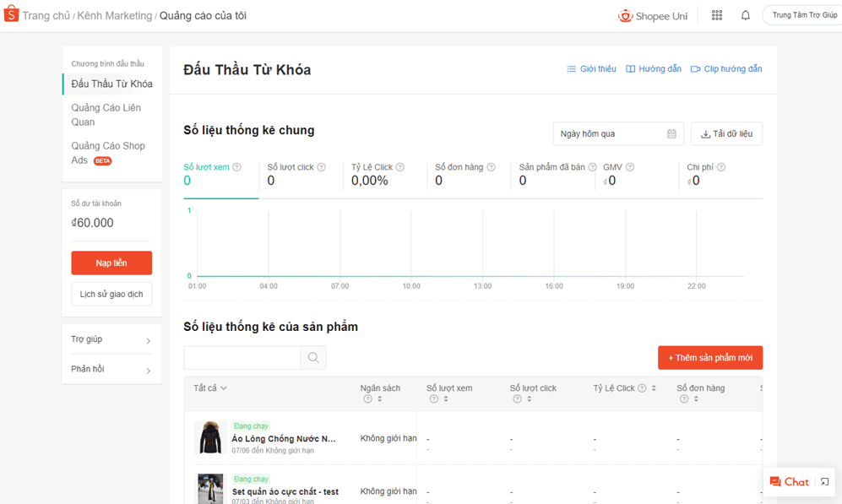The image size is (842, 504).
Task: Click the Nạp tiền button
Action: click(x=111, y=263)
